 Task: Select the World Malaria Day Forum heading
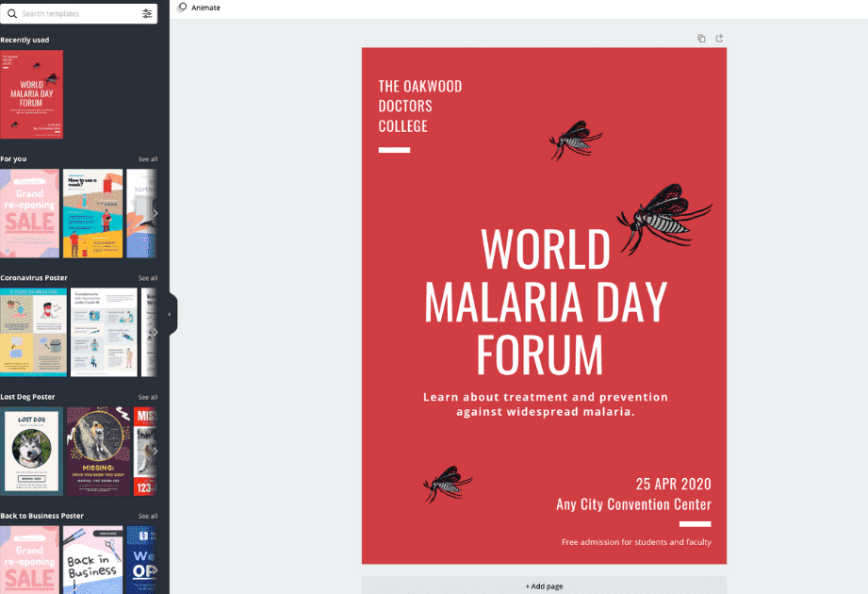click(x=545, y=302)
